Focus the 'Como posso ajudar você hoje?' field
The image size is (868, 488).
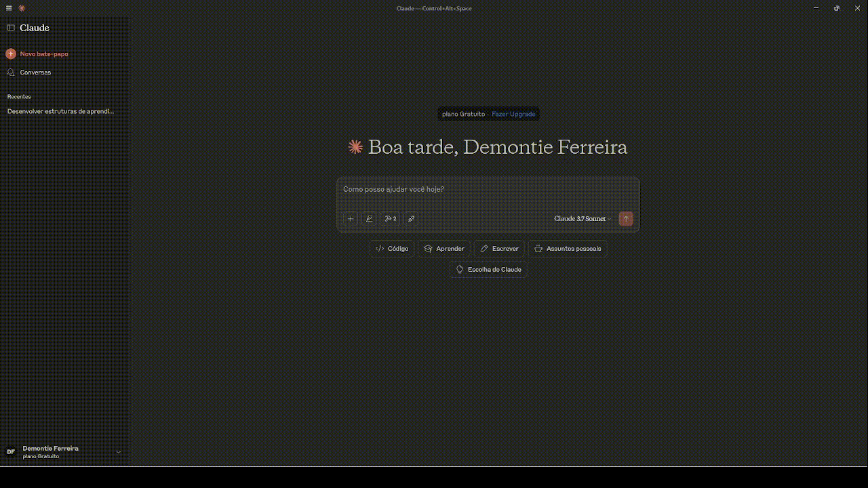(x=488, y=189)
